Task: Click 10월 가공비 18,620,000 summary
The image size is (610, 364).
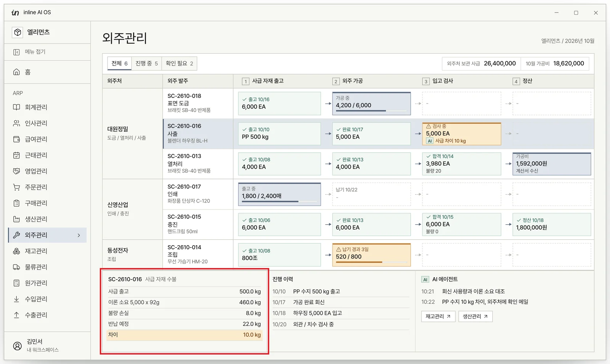Action: 555,64
